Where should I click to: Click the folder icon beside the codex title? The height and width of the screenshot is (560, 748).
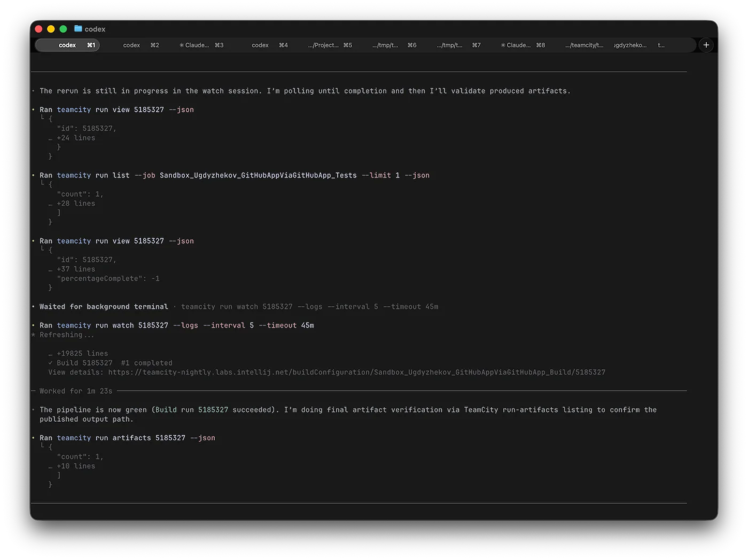pos(78,28)
